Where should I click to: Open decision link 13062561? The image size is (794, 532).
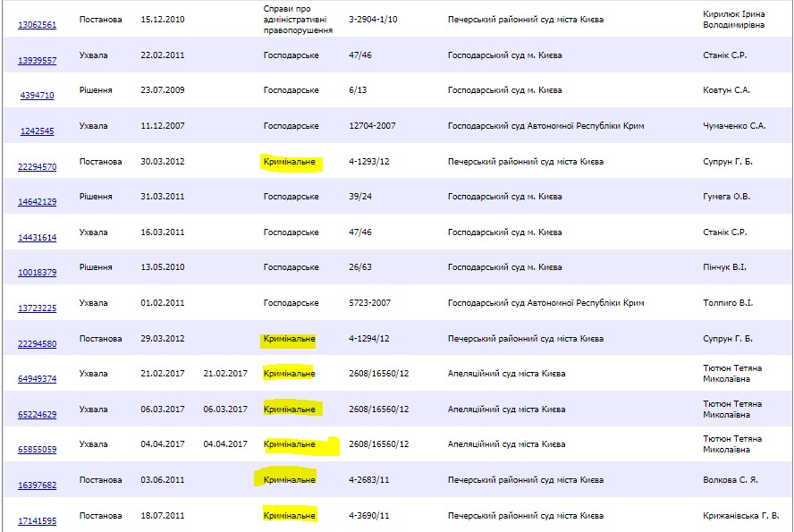coord(38,25)
